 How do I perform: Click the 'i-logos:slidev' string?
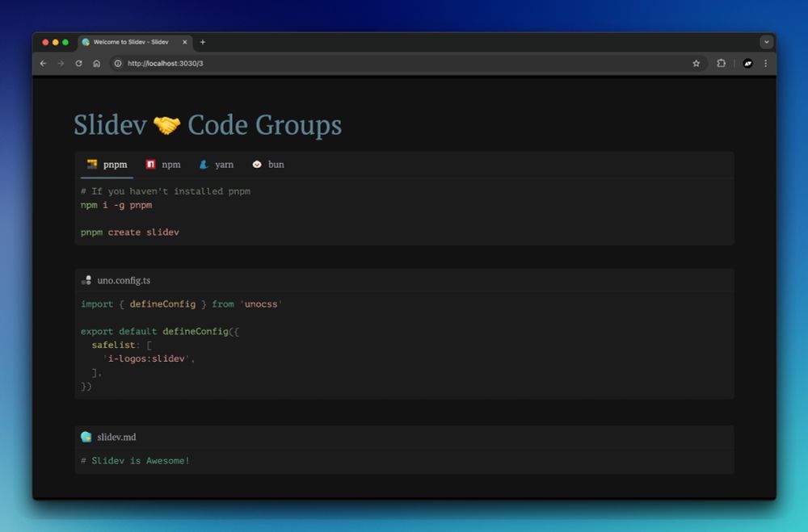[146, 358]
